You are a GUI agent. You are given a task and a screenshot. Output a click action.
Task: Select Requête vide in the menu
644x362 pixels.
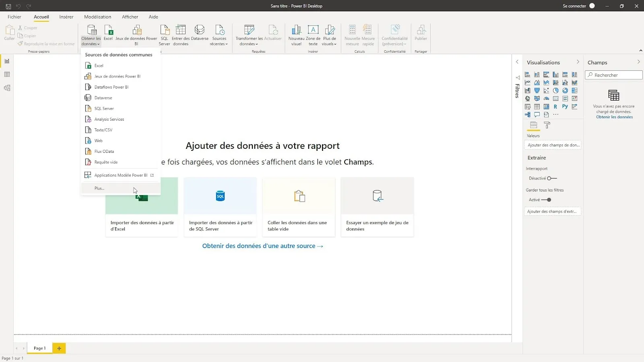[x=121, y=162]
